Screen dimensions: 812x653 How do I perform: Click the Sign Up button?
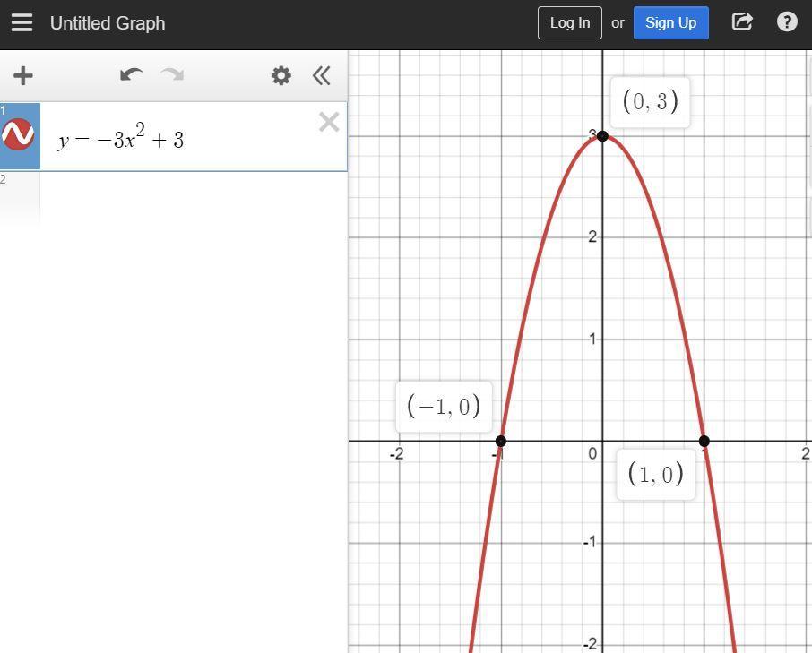coord(670,22)
